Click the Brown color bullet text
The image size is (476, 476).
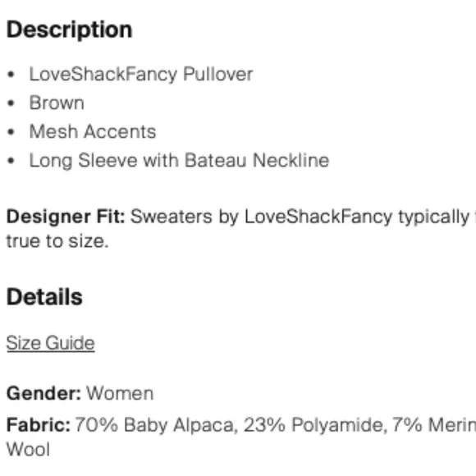point(57,103)
